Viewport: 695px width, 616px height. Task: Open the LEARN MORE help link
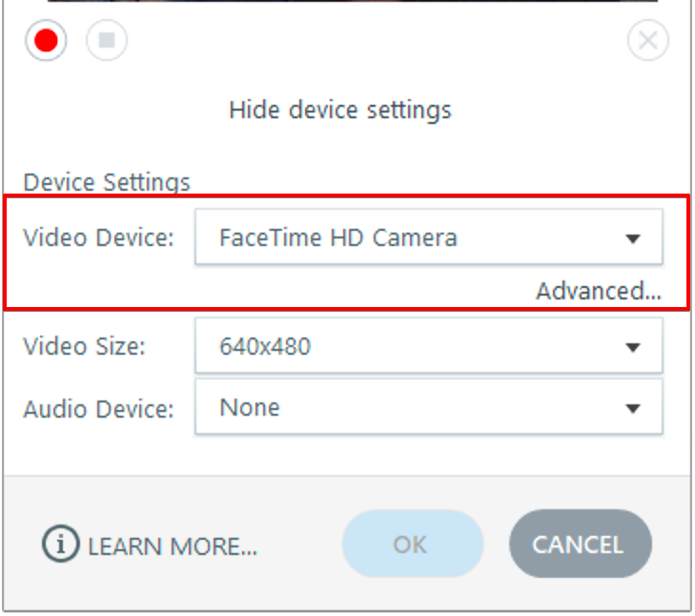pyautogui.click(x=173, y=546)
